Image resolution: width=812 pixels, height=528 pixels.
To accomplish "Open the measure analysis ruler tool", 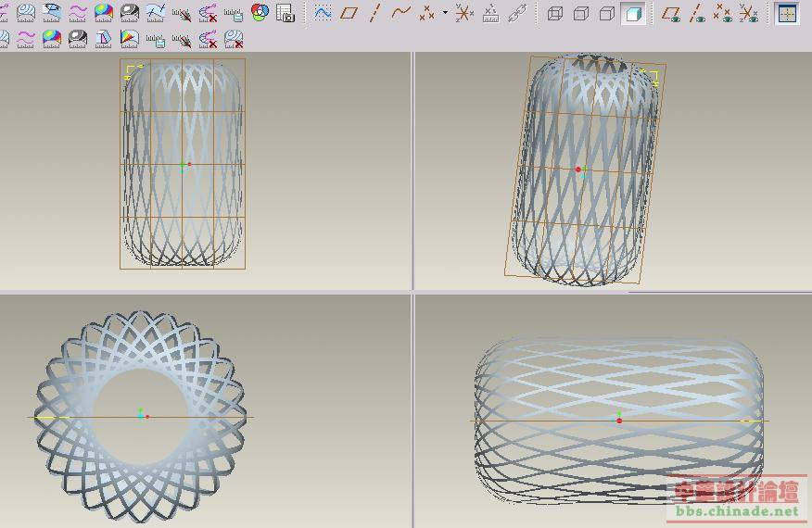I will pyautogui.click(x=490, y=13).
